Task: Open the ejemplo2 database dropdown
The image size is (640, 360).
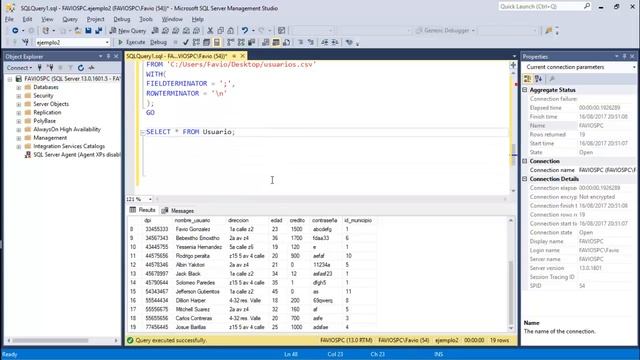Action: [107, 42]
